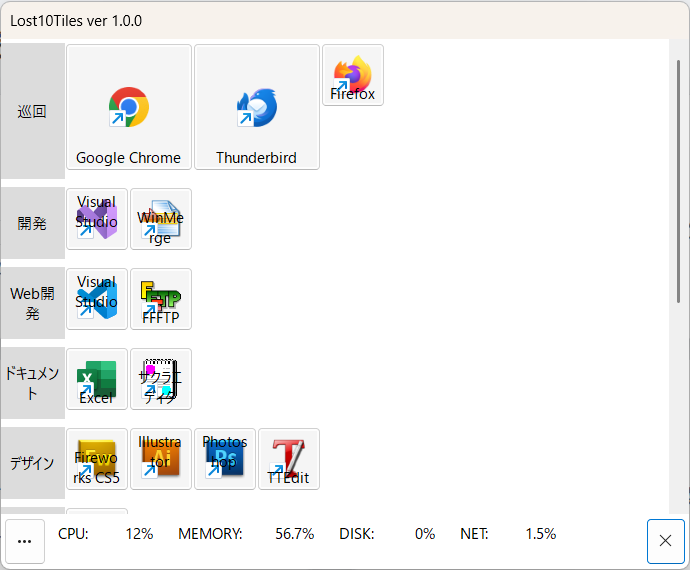Launch the Illustrator tile

click(161, 459)
